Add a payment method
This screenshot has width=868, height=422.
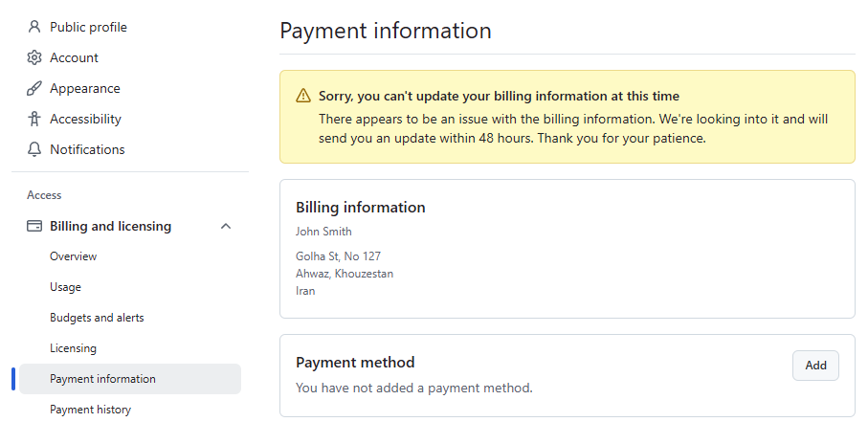[x=815, y=366]
